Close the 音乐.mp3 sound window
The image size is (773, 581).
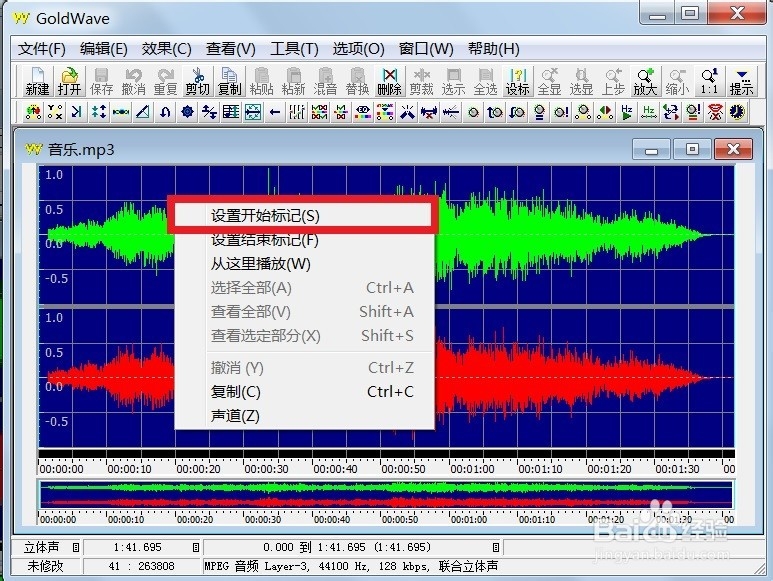point(734,149)
